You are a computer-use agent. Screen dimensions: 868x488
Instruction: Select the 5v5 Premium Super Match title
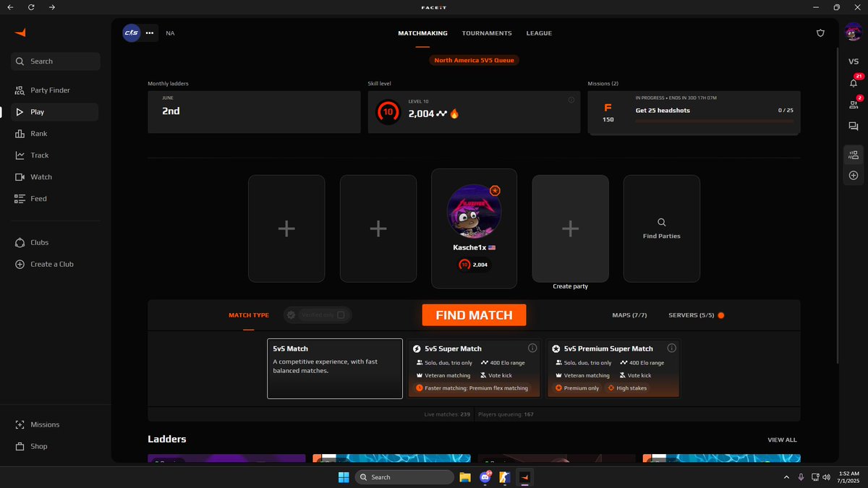pyautogui.click(x=608, y=348)
